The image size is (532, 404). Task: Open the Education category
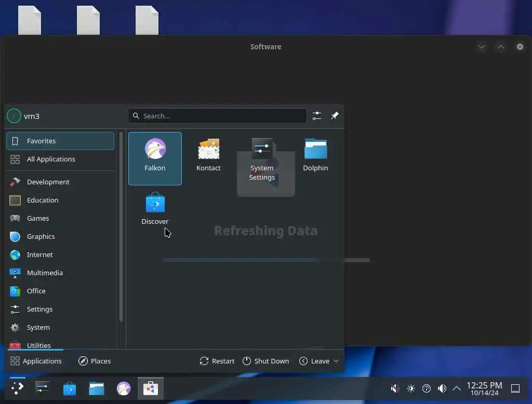pos(60,200)
